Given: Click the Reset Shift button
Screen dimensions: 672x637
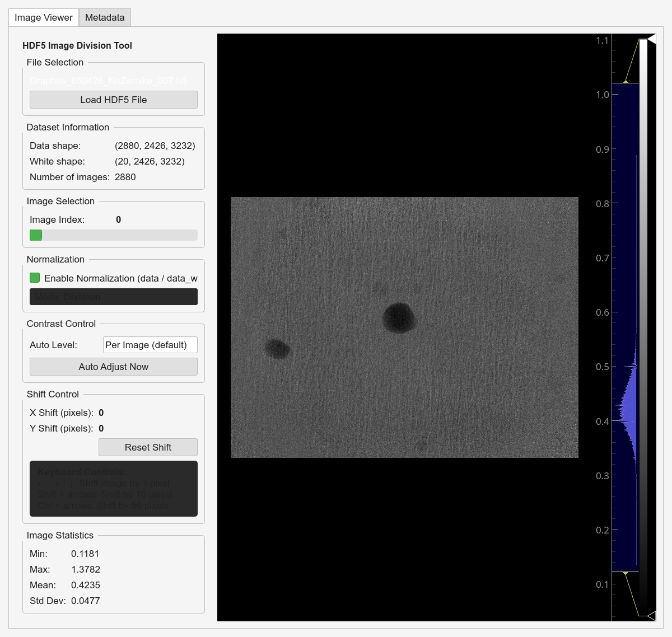Looking at the screenshot, I should (x=148, y=447).
